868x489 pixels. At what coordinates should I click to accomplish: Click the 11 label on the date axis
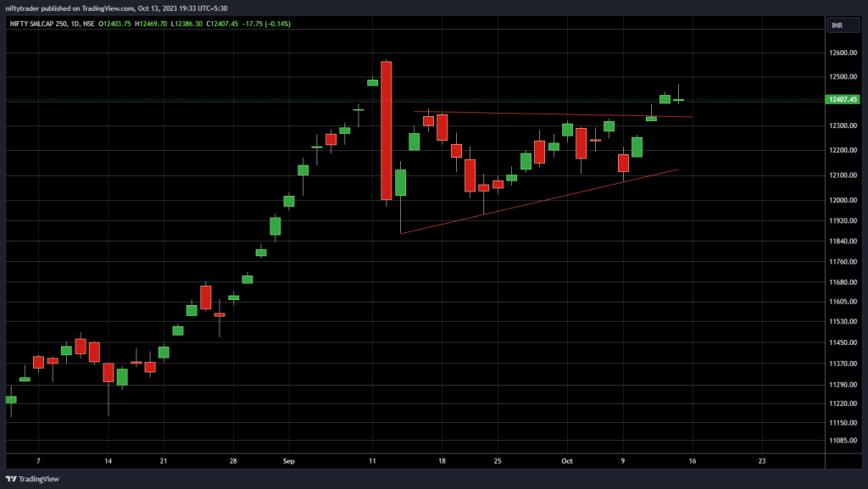(372, 461)
